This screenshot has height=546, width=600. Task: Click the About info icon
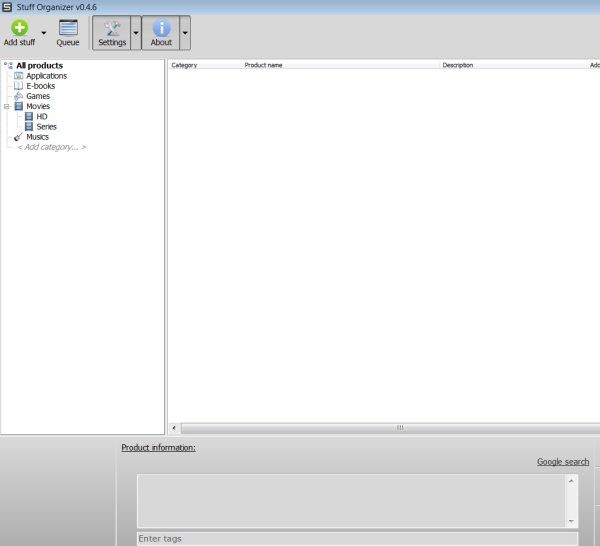(161, 28)
